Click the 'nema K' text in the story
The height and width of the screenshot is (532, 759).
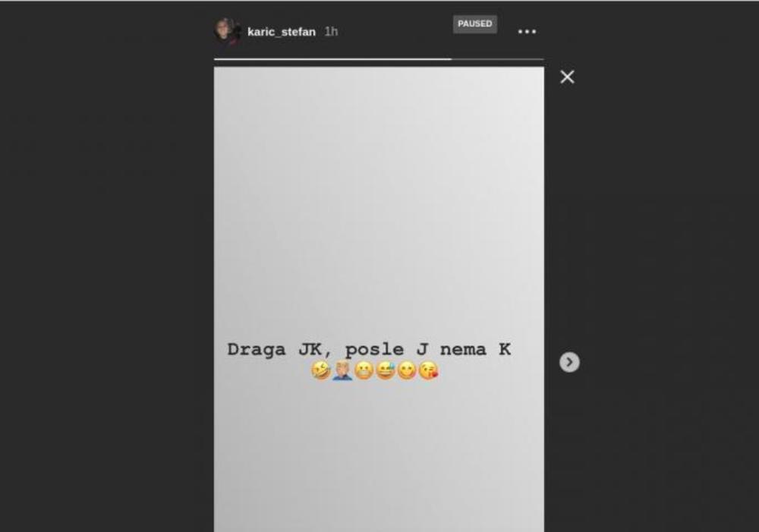(x=475, y=349)
